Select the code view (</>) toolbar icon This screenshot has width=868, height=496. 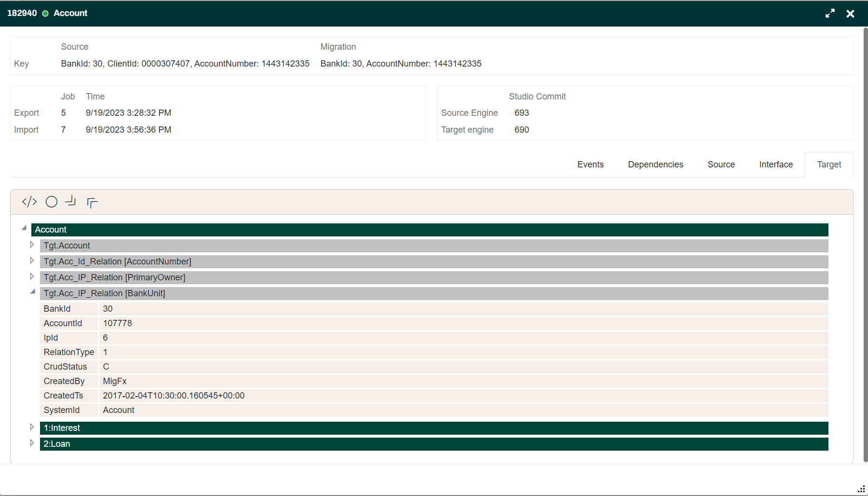[29, 202]
